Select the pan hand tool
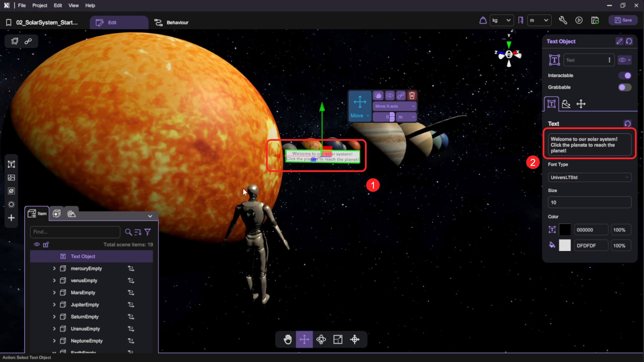 287,340
